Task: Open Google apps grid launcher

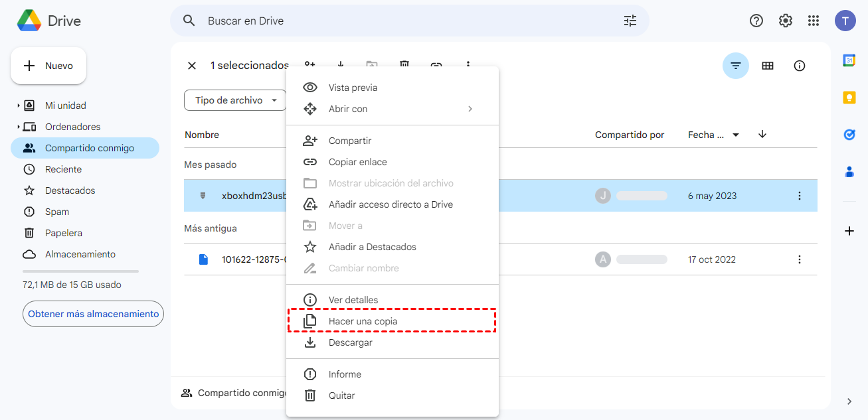Action: point(814,21)
